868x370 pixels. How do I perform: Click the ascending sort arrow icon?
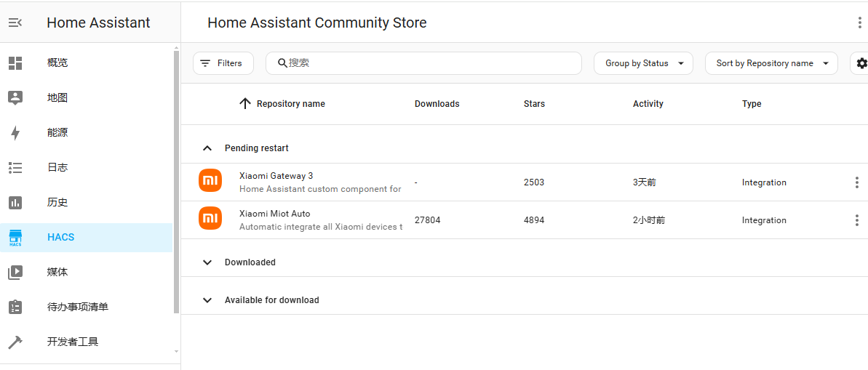244,103
